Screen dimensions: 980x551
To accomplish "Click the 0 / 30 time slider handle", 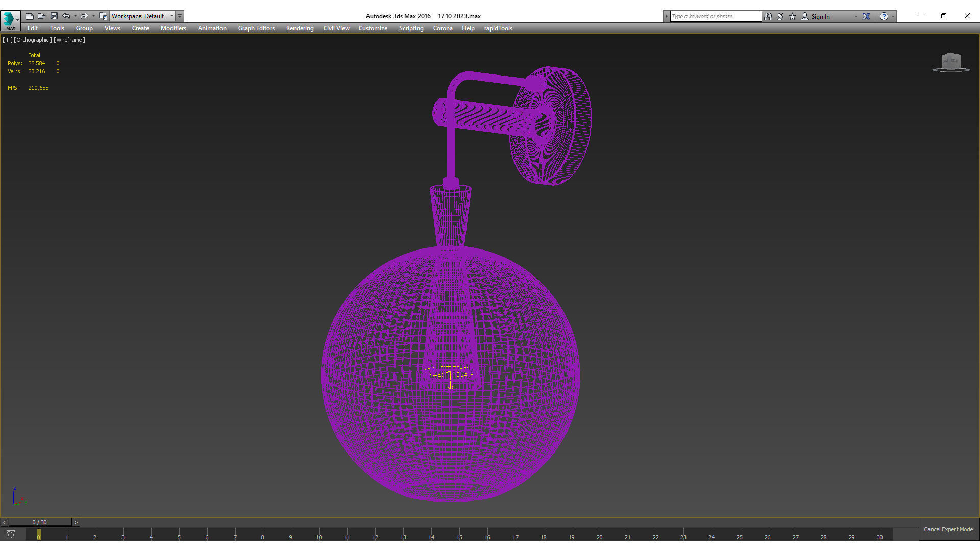I will click(x=39, y=522).
